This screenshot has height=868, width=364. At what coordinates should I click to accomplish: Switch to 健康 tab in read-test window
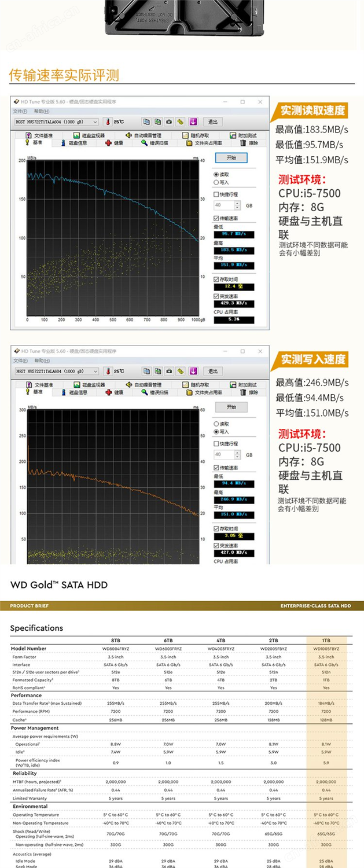click(x=114, y=142)
